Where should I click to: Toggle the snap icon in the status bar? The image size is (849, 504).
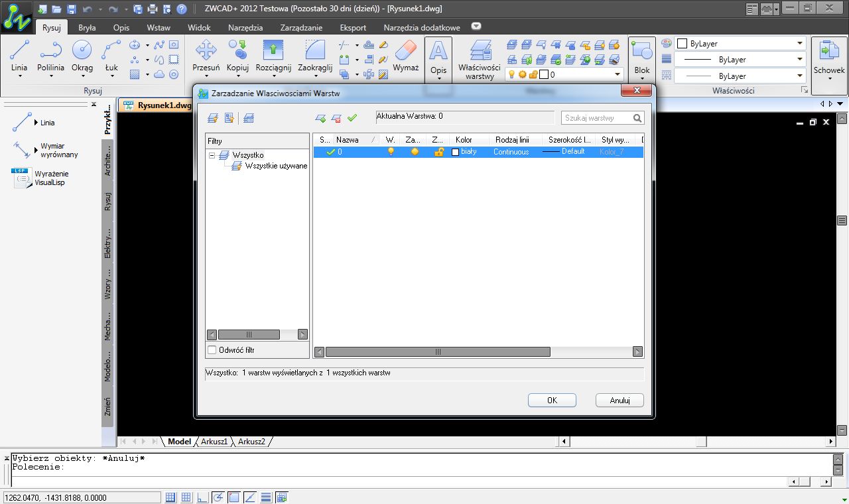pos(170,497)
